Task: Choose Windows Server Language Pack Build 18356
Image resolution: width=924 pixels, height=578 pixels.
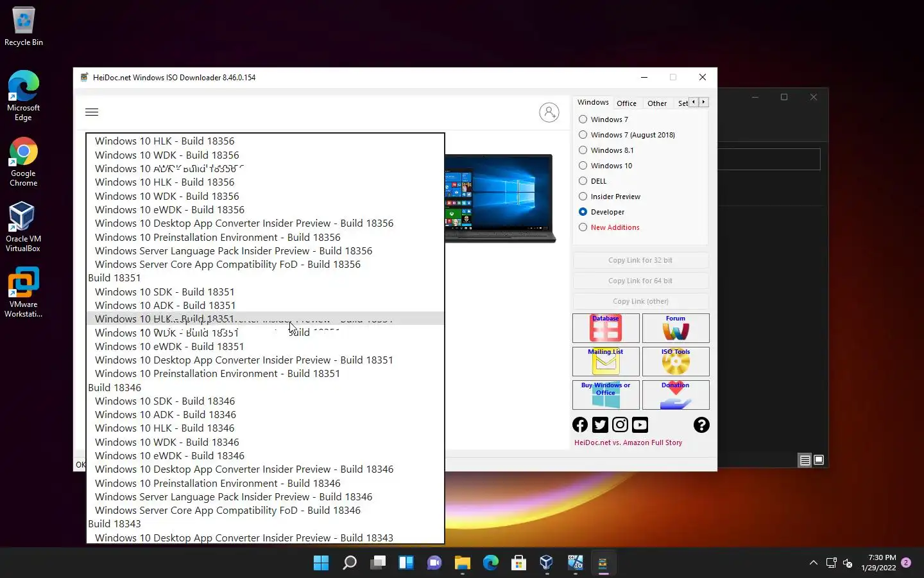Action: 265,251
